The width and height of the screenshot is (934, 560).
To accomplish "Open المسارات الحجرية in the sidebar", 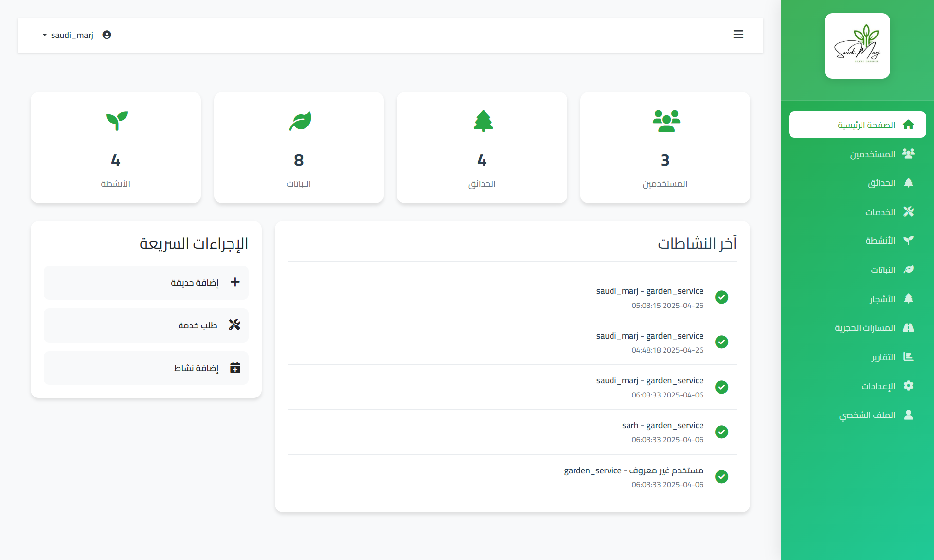I will 857,328.
